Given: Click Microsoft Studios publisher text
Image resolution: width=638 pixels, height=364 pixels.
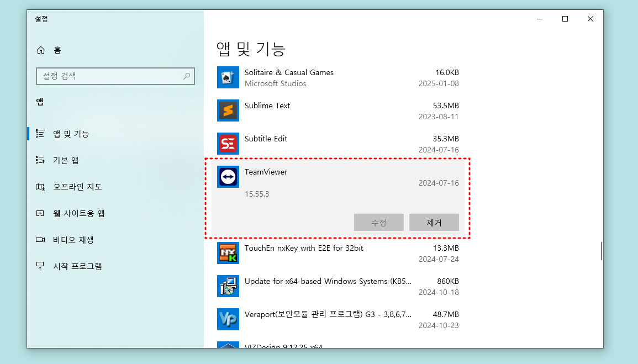Looking at the screenshot, I should 276,83.
